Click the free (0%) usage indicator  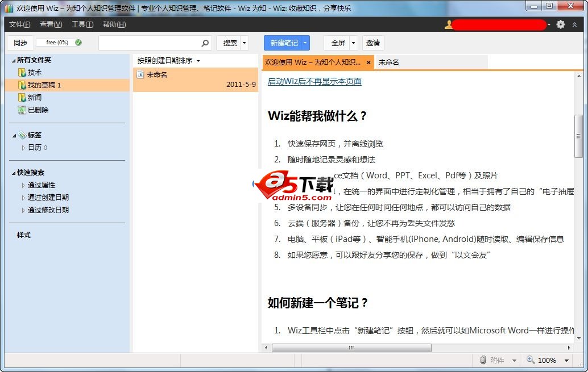57,43
